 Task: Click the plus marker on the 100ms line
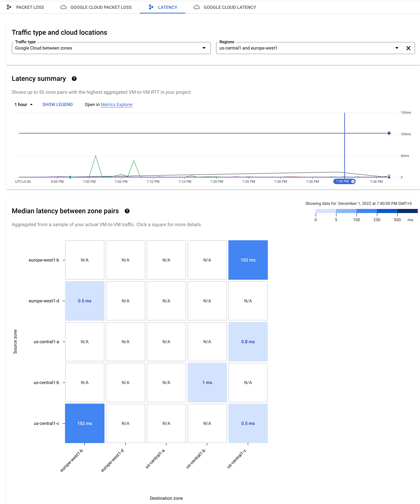389,133
